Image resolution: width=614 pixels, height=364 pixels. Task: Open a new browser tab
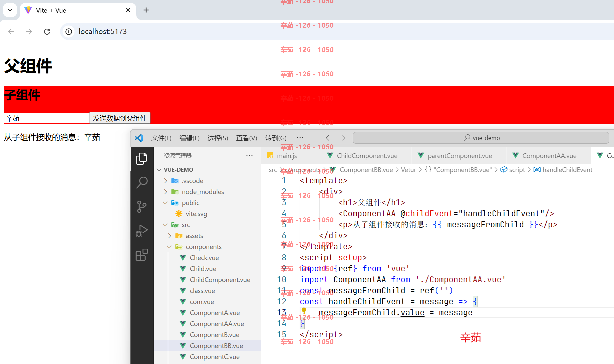point(146,10)
